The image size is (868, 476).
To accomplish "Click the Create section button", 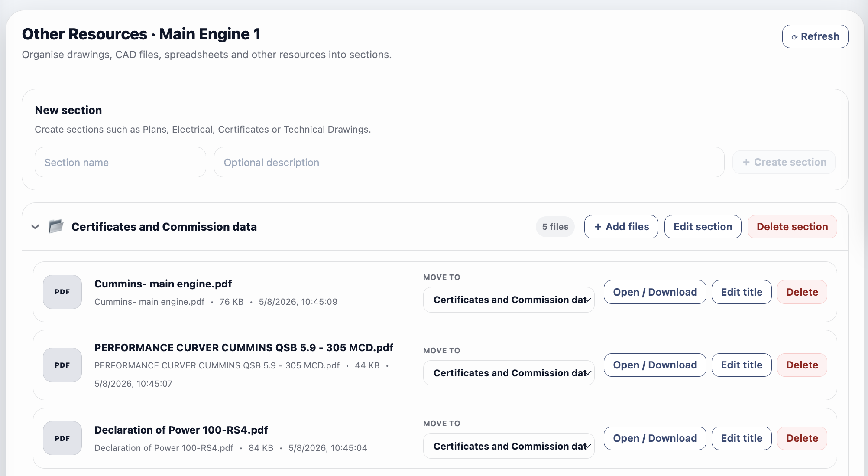I will 784,162.
